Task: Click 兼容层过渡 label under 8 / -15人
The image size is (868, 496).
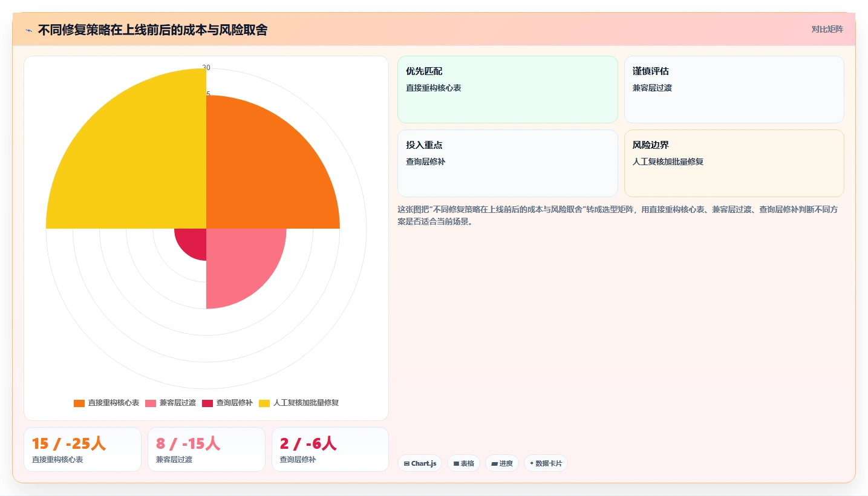Action: [x=174, y=460]
